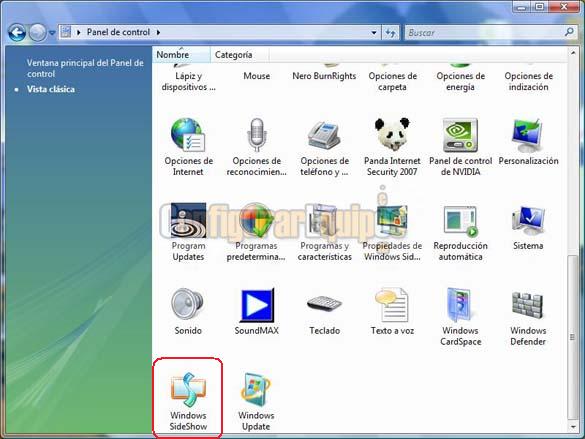The image size is (585, 439).
Task: Click the Control Panel icon in address bar
Action: [x=66, y=32]
